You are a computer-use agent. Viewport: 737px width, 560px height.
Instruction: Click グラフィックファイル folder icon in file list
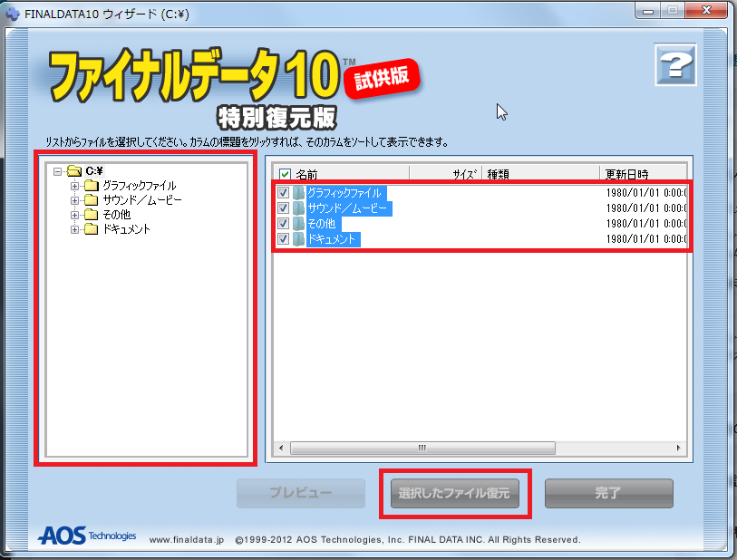[298, 193]
